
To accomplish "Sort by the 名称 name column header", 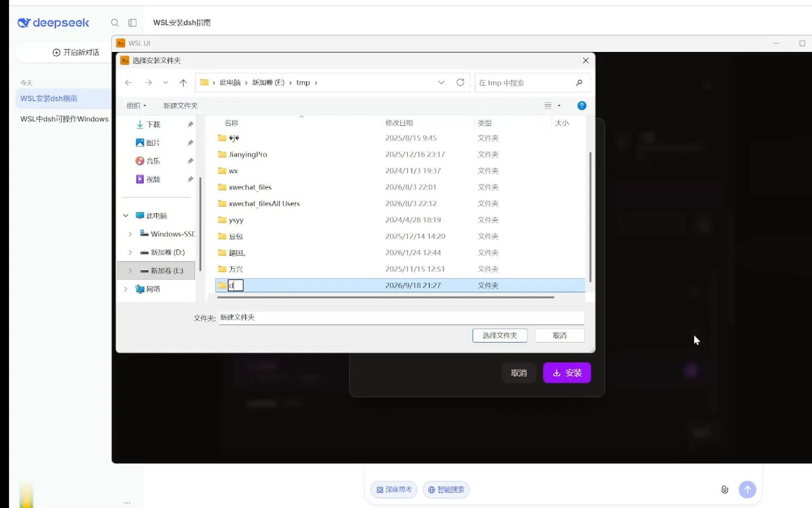I will tap(231, 123).
